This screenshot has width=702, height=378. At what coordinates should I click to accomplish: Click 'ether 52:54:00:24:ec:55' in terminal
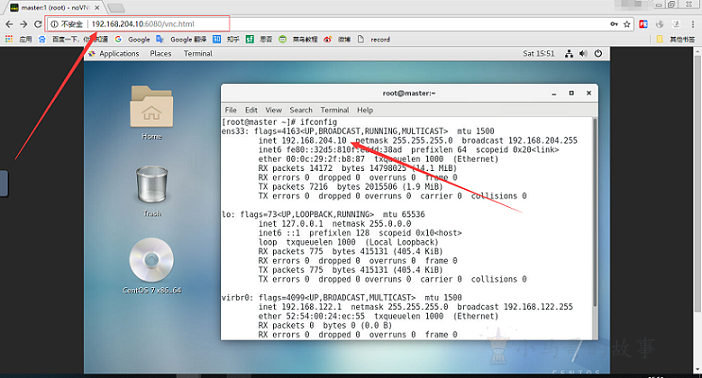312,316
